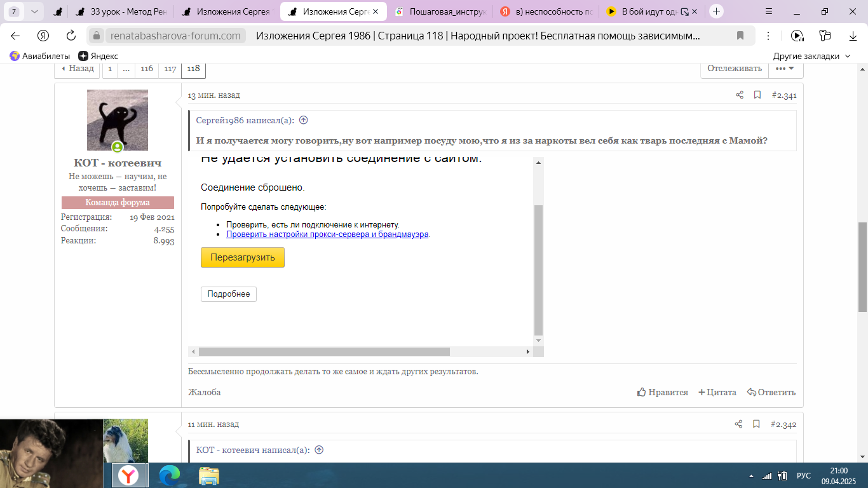Go back using the browser back arrow
This screenshot has width=868, height=488.
point(15,36)
